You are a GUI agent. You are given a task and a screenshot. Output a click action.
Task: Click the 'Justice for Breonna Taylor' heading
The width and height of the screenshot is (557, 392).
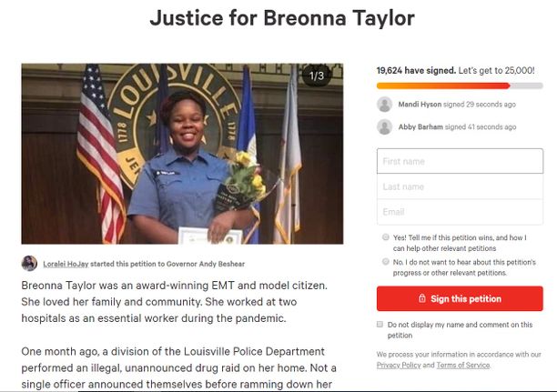(x=282, y=18)
